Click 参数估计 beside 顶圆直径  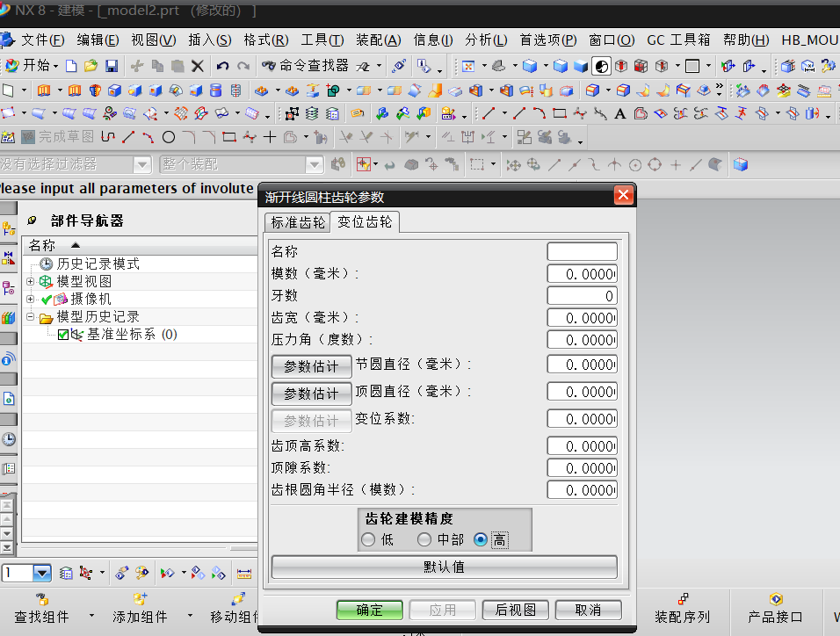click(311, 394)
